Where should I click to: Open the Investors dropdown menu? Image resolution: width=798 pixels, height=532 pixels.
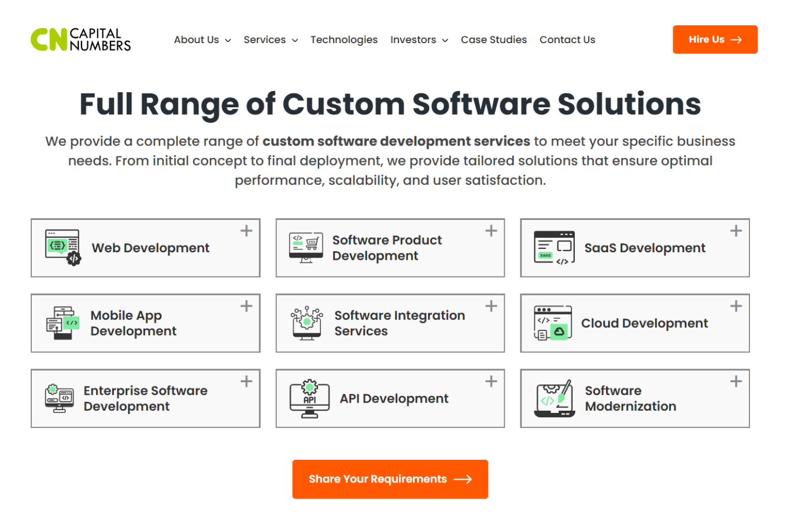(x=419, y=40)
